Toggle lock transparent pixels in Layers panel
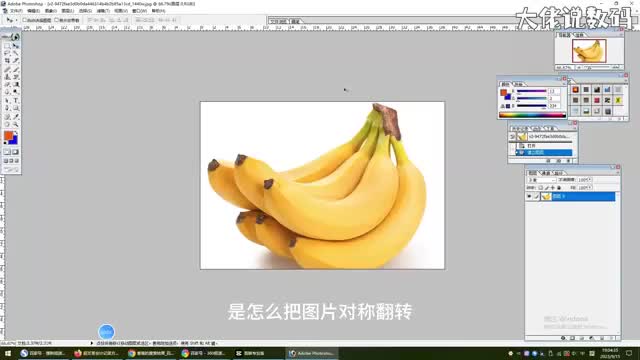640x360 pixels. 540,188
